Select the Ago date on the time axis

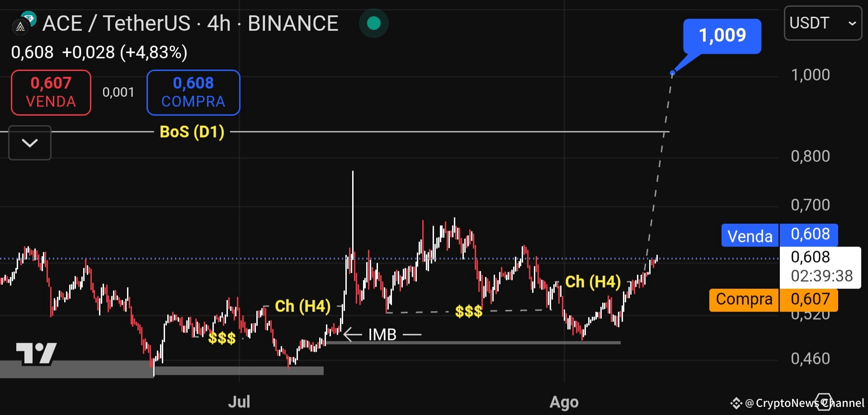[564, 402]
